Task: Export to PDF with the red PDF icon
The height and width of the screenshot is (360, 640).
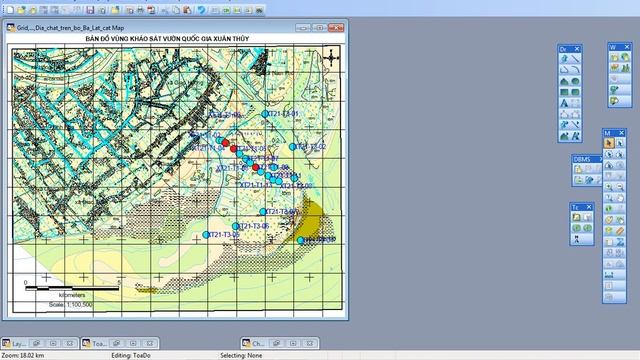Action: [151, 10]
